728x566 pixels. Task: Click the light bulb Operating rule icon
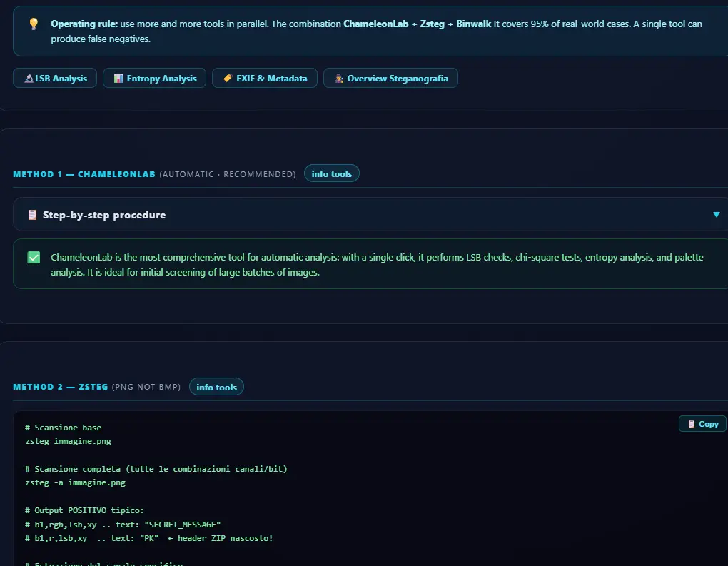click(34, 24)
